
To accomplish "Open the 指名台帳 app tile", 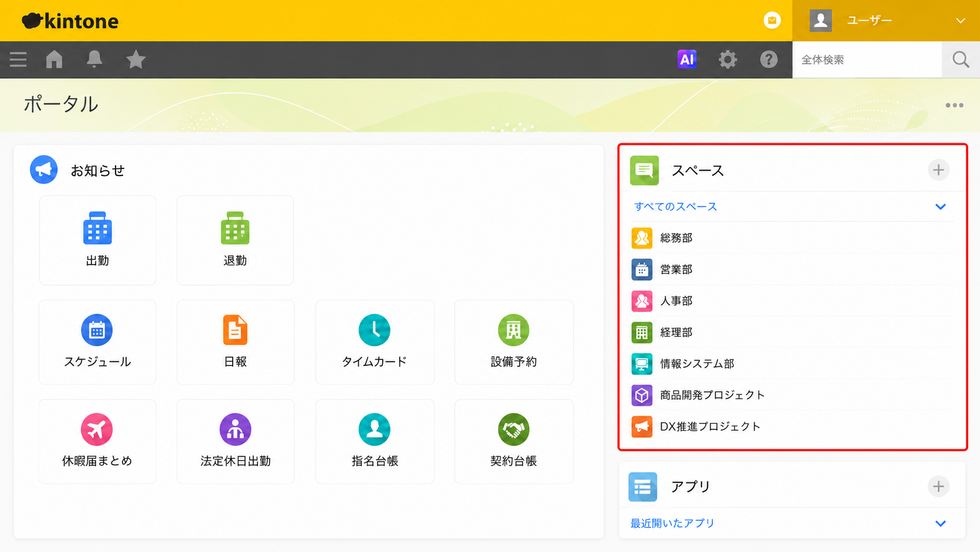I will pos(375,441).
